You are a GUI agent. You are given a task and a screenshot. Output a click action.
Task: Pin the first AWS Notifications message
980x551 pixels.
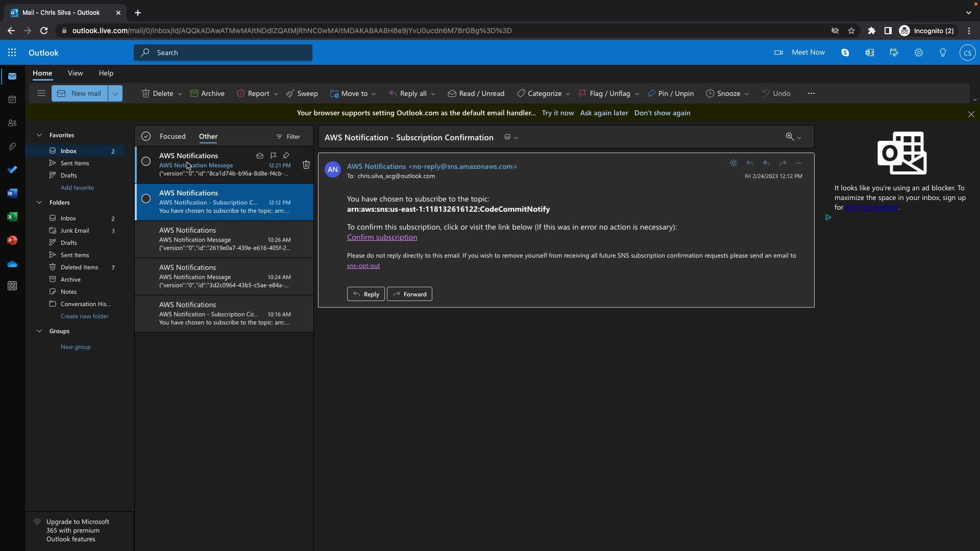pyautogui.click(x=286, y=156)
